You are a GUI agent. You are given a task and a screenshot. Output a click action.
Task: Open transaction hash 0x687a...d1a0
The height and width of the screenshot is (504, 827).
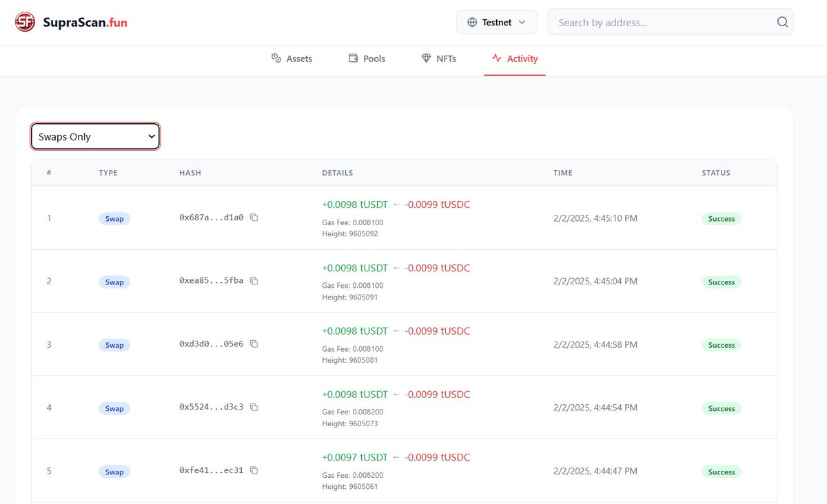click(x=212, y=218)
